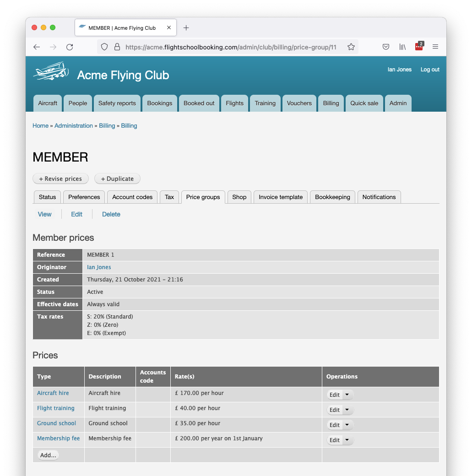472x476 pixels.
Task: Click the back navigation arrow
Action: [x=37, y=47]
